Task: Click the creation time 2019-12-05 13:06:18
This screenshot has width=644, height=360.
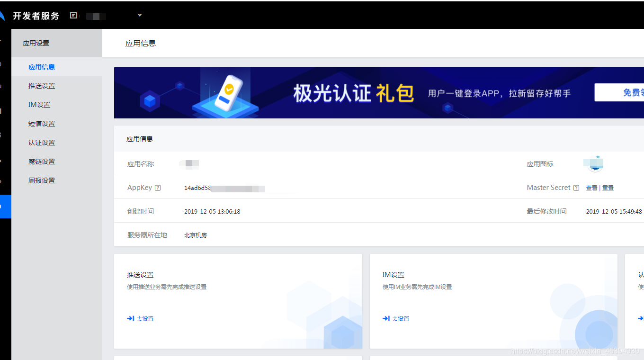Action: click(212, 212)
